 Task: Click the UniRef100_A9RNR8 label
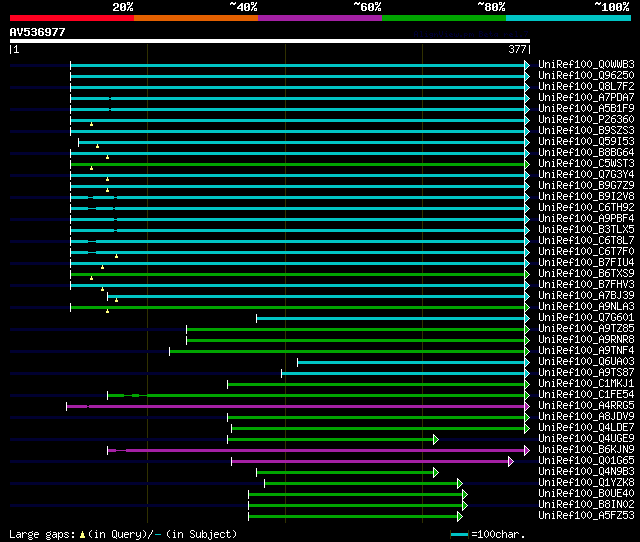586,340
